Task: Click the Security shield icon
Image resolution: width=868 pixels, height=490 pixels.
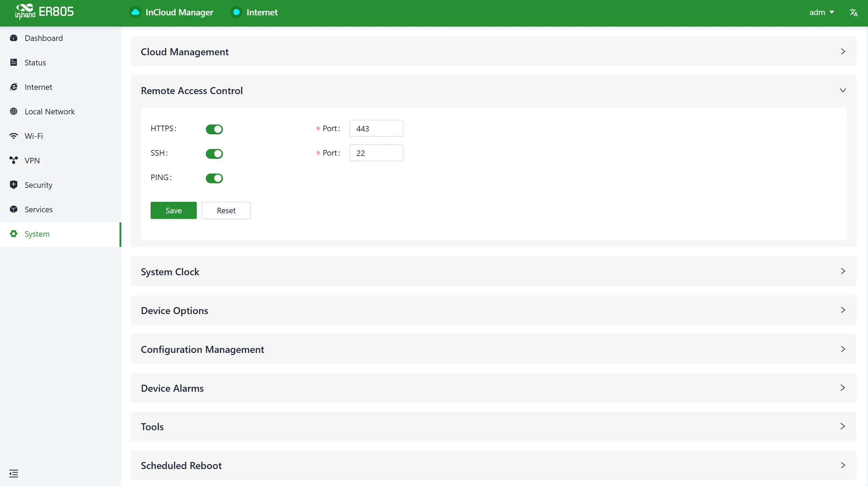Action: 14,185
